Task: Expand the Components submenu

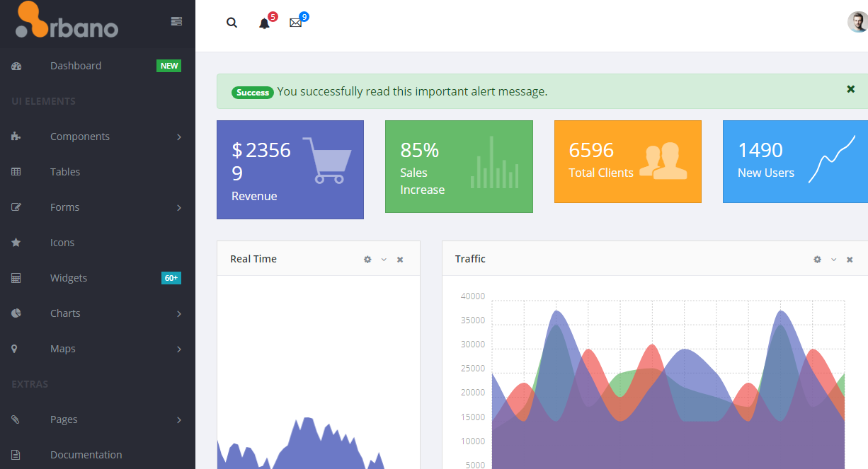Action: pyautogui.click(x=80, y=136)
